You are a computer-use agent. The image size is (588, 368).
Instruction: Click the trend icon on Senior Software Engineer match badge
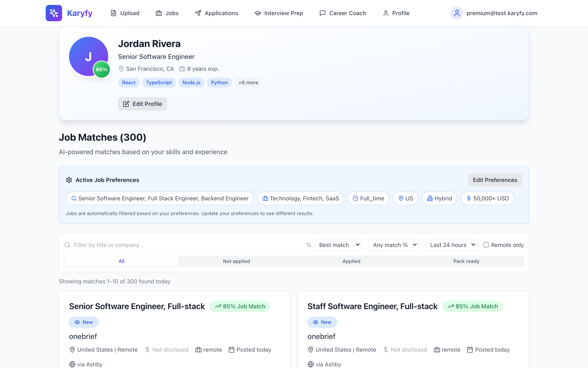(218, 306)
